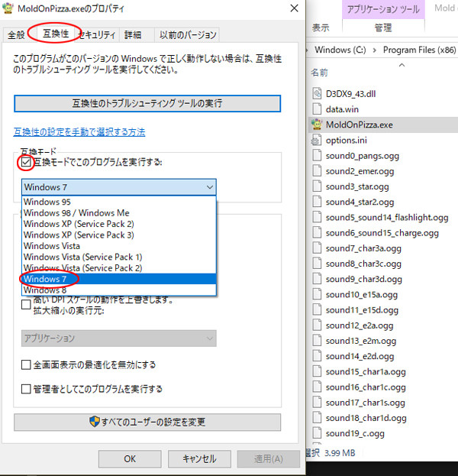Check 全画面表示の最適化を無効にする
Screen dimensions: 458x476
click(x=26, y=364)
